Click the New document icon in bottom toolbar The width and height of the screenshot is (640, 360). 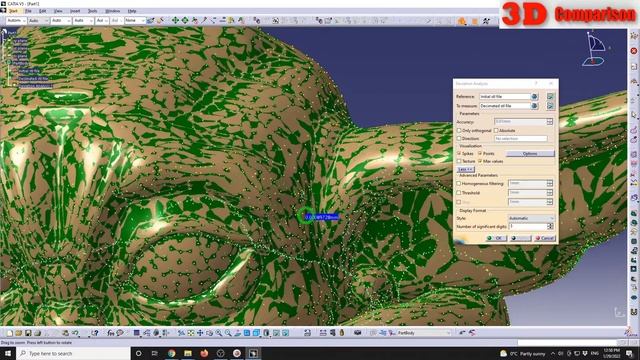click(10, 333)
